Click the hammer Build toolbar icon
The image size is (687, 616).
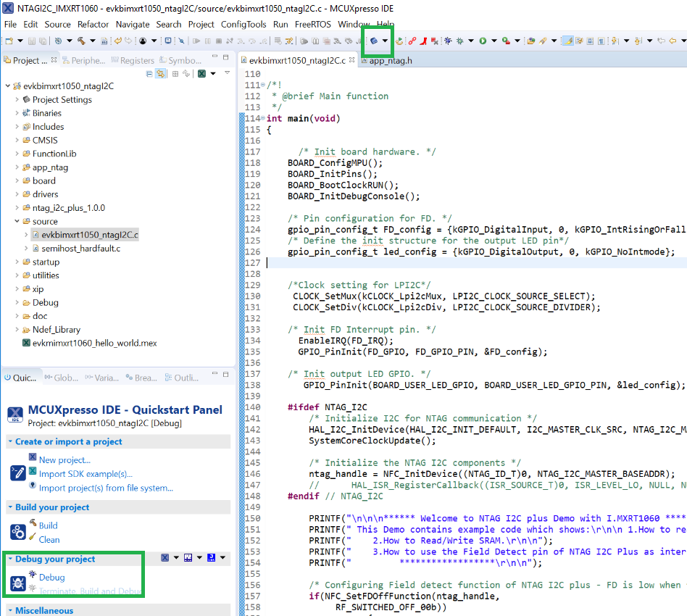[x=81, y=41]
